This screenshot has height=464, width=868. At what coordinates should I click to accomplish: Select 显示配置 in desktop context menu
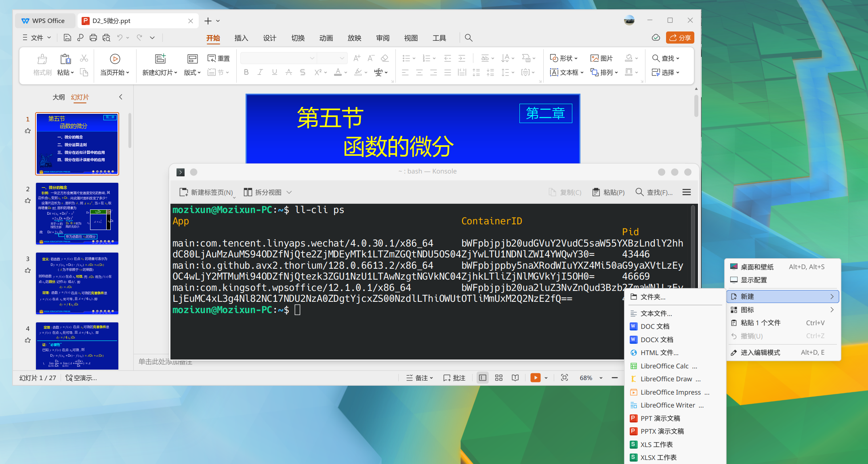click(x=783, y=280)
